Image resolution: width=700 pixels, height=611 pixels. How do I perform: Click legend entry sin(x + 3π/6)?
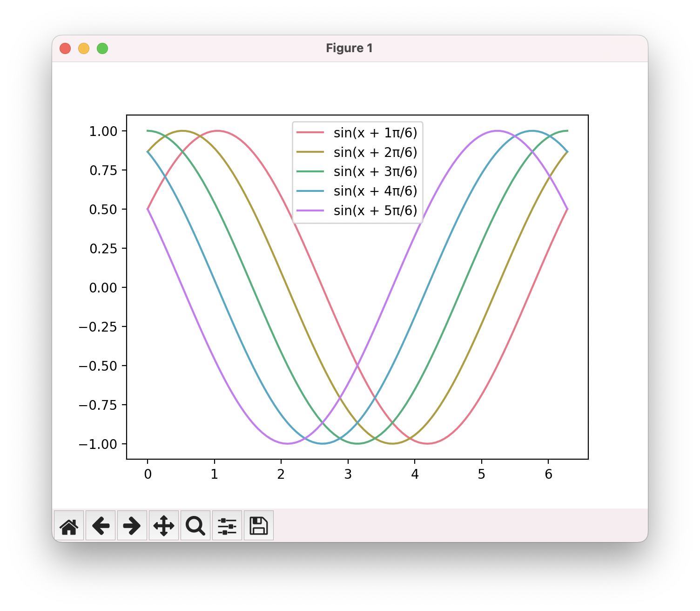click(x=375, y=171)
